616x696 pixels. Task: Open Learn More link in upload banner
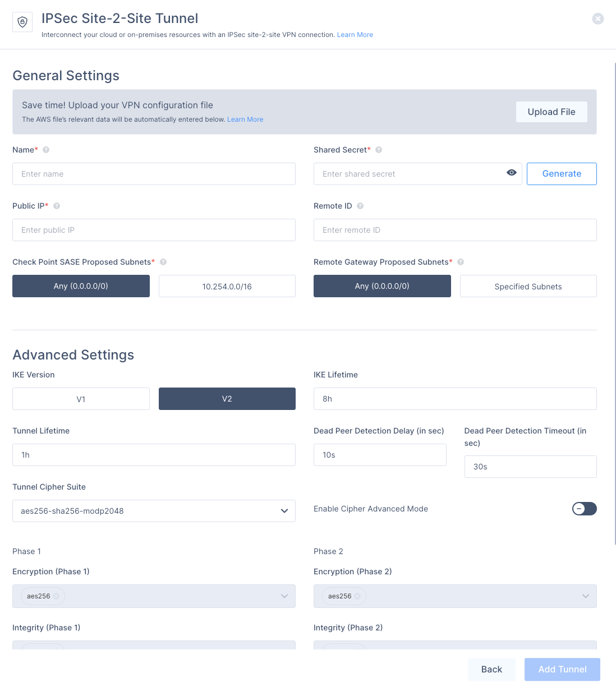click(245, 119)
